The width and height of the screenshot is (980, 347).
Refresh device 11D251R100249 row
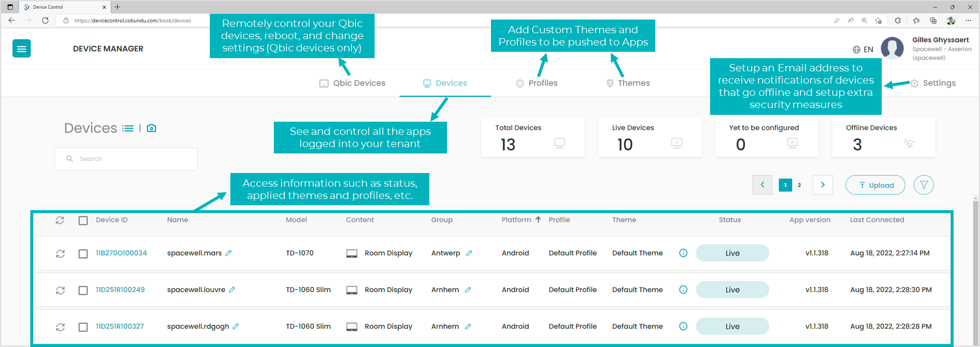pos(60,290)
